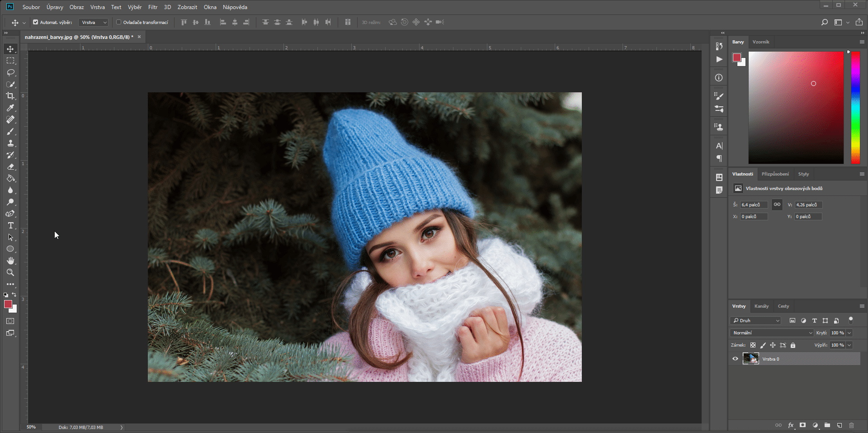Pick the Eyedropper tool
This screenshot has width=868, height=433.
click(10, 108)
